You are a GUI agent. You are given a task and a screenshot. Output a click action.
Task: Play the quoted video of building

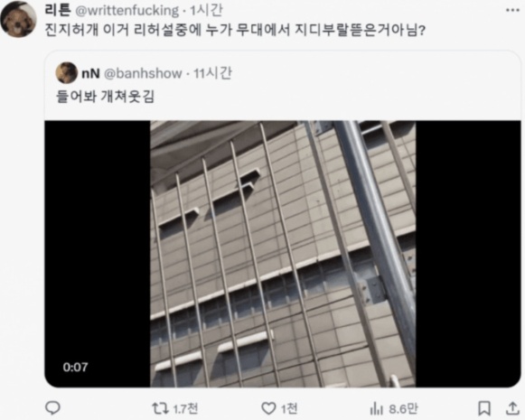283,254
